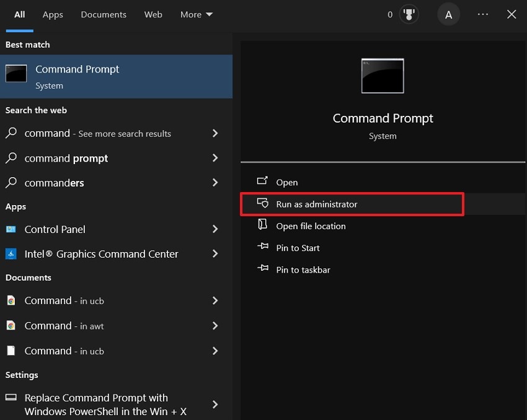Viewport: 527px width, 420px height.
Task: Expand chevron for the Replace Command Prompt setting
Action: (215, 405)
